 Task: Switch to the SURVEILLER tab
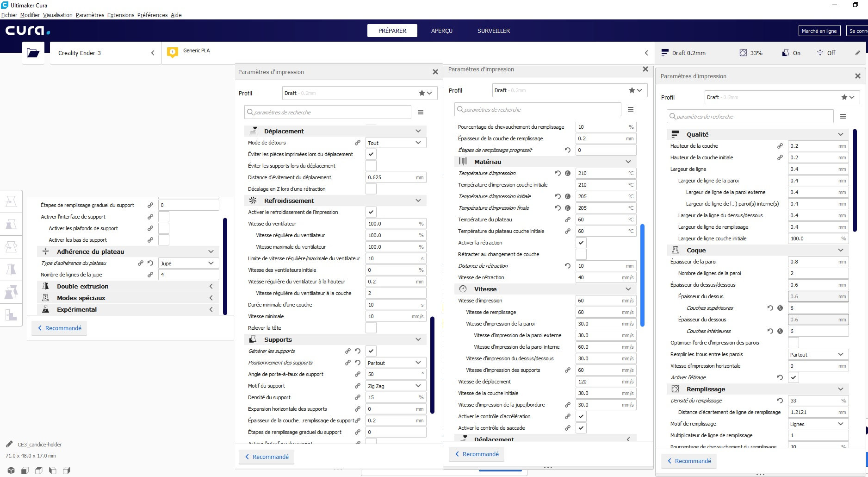tap(494, 31)
